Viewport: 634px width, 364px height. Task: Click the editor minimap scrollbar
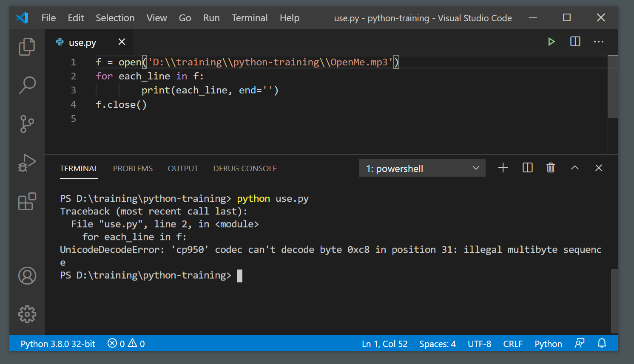(612, 87)
